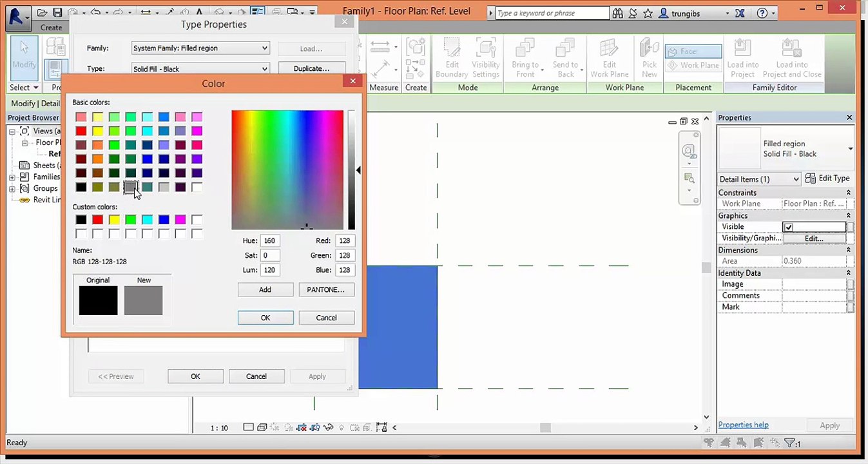Click the keyword search box
Viewport: 868px width, 464px height.
click(552, 13)
